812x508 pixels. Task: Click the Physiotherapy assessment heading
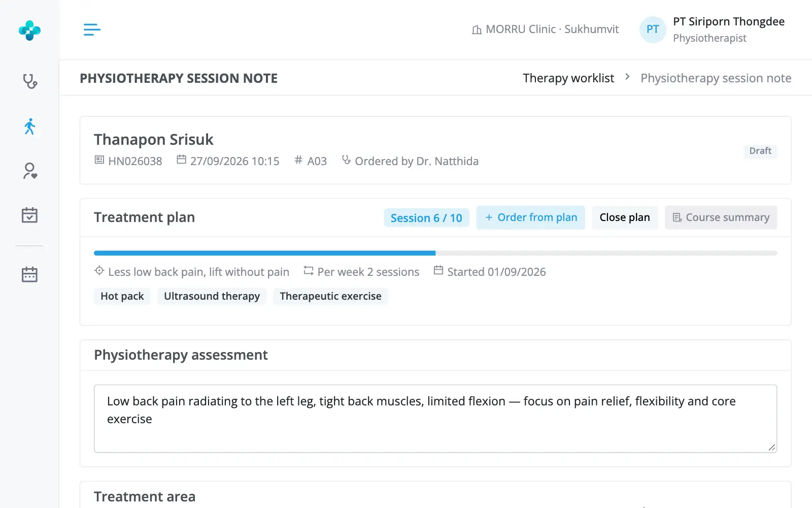181,355
